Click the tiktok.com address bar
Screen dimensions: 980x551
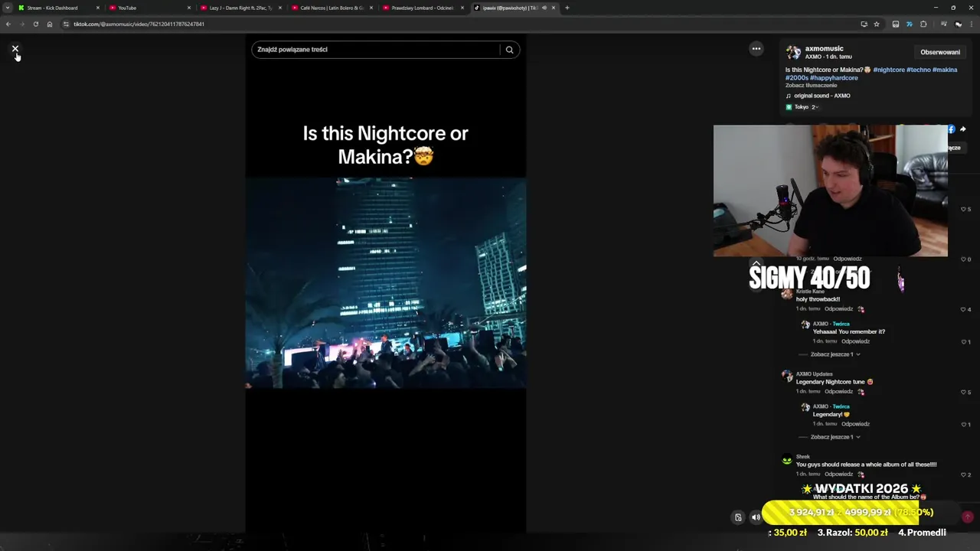coord(459,24)
